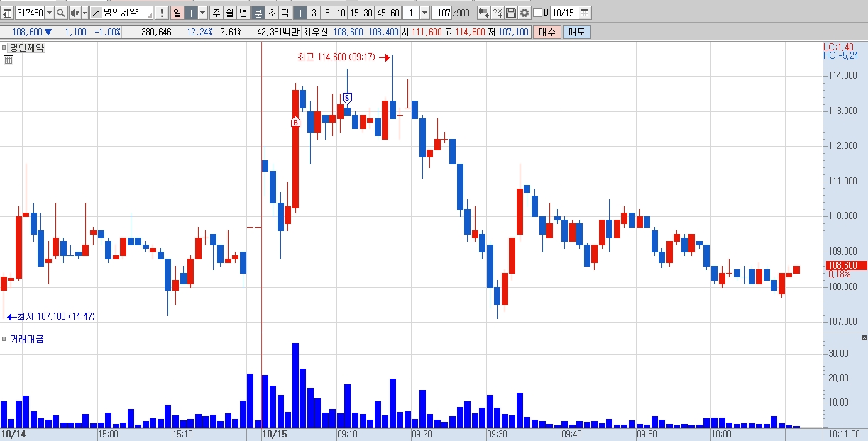The height and width of the screenshot is (441, 868).
Task: Click the 09:30 time axis label
Action: [x=496, y=433]
